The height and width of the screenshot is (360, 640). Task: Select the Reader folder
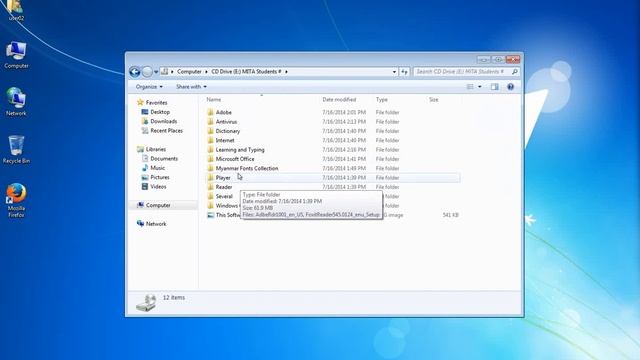[x=224, y=187]
